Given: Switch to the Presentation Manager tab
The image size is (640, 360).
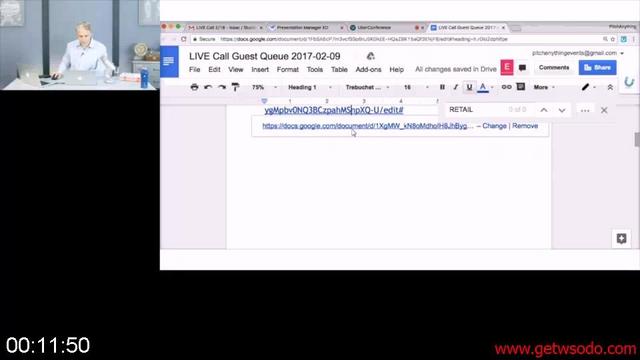Looking at the screenshot, I should 302,27.
